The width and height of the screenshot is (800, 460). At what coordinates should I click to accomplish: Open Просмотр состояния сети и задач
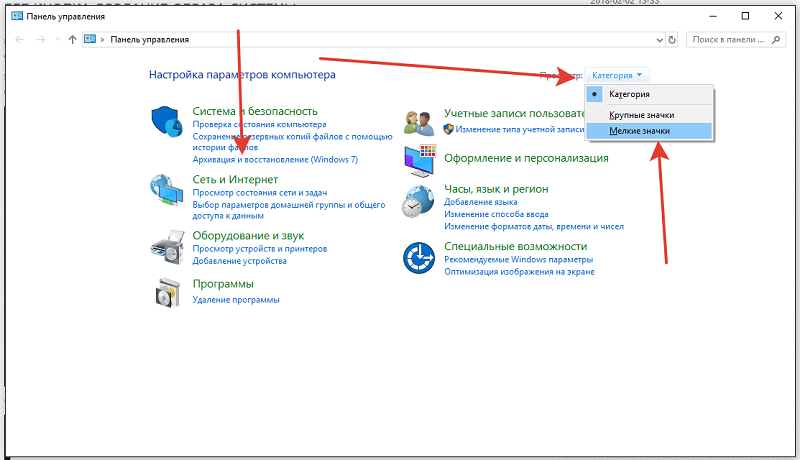[x=260, y=193]
